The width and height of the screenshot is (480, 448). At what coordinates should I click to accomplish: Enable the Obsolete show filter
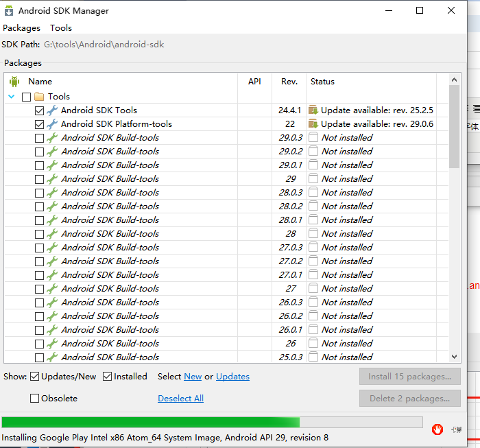tap(34, 399)
